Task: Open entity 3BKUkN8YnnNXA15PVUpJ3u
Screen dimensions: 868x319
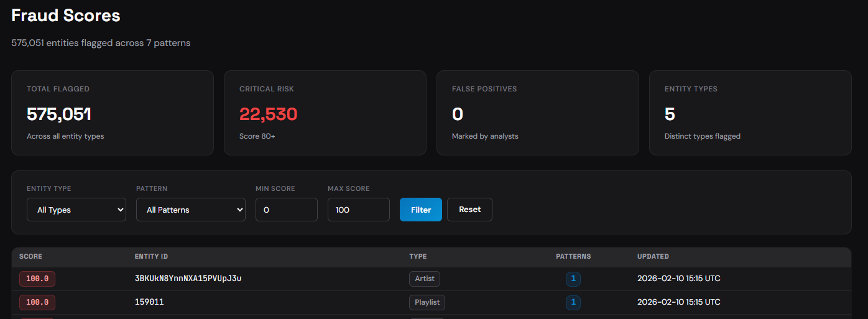Action: pyautogui.click(x=188, y=279)
